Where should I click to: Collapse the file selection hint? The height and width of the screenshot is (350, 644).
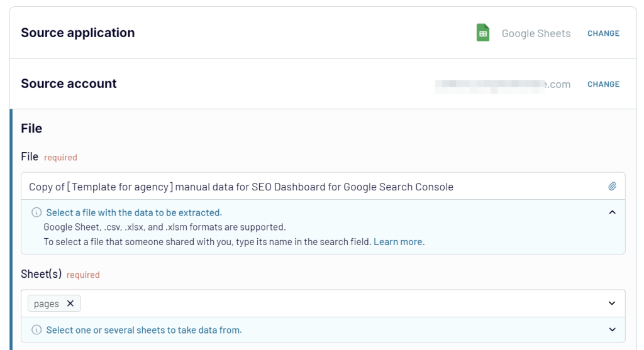click(612, 212)
